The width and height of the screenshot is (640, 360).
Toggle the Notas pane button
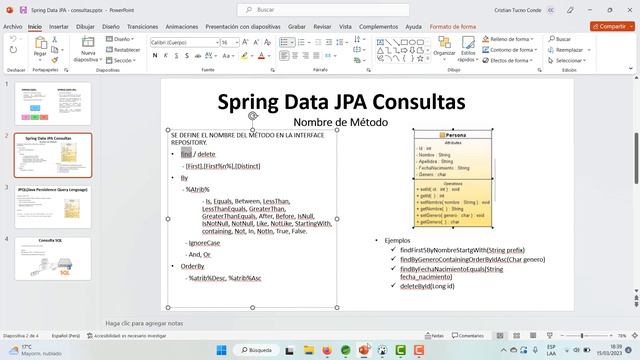434,336
